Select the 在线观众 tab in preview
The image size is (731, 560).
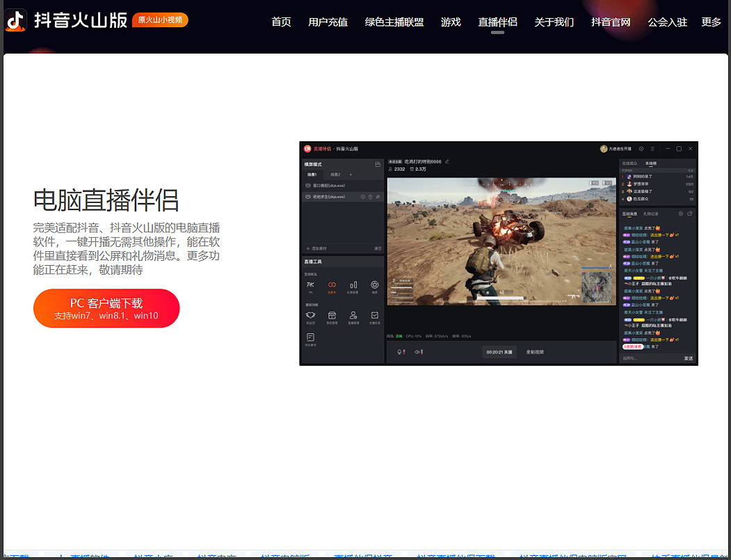click(x=629, y=163)
